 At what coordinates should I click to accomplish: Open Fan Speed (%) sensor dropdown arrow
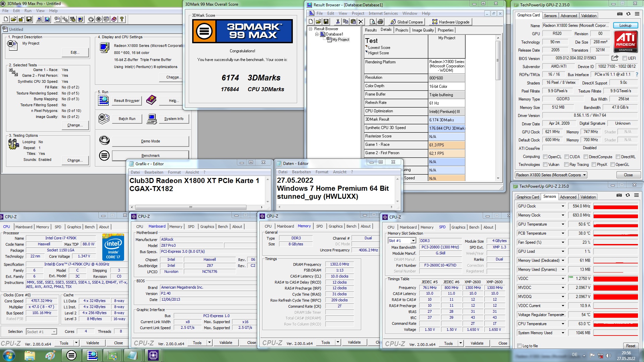tap(563, 242)
